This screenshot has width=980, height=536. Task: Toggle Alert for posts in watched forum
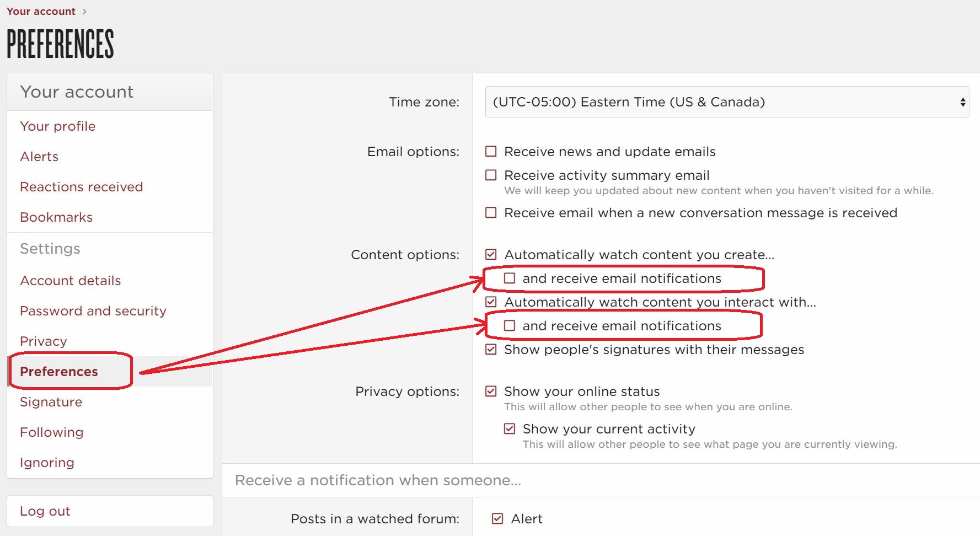point(497,519)
